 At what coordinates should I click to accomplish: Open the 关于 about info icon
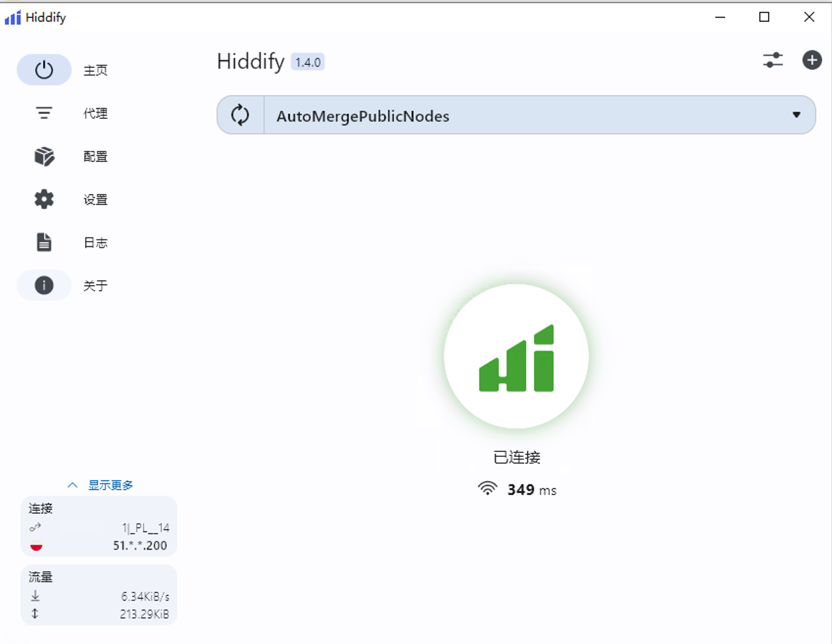(44, 285)
